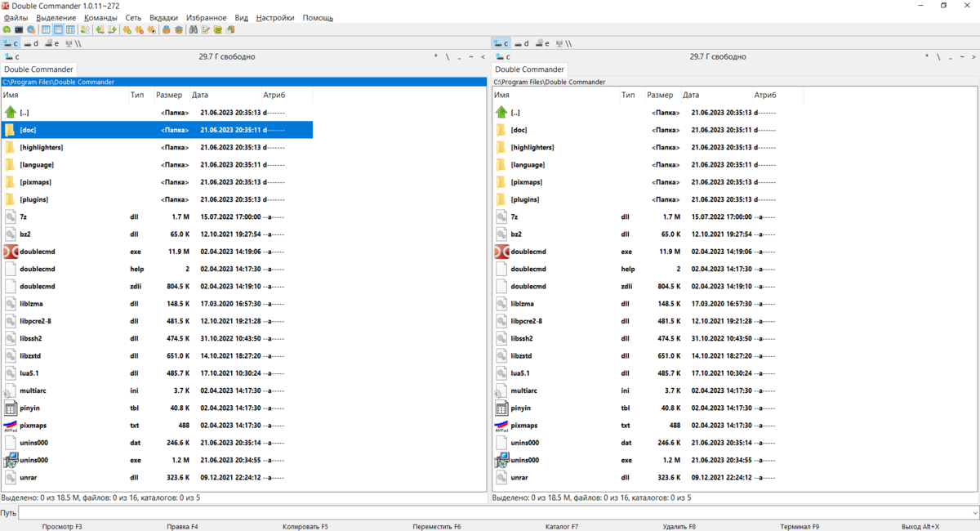
Task: Open the Настройки menu
Action: click(275, 17)
